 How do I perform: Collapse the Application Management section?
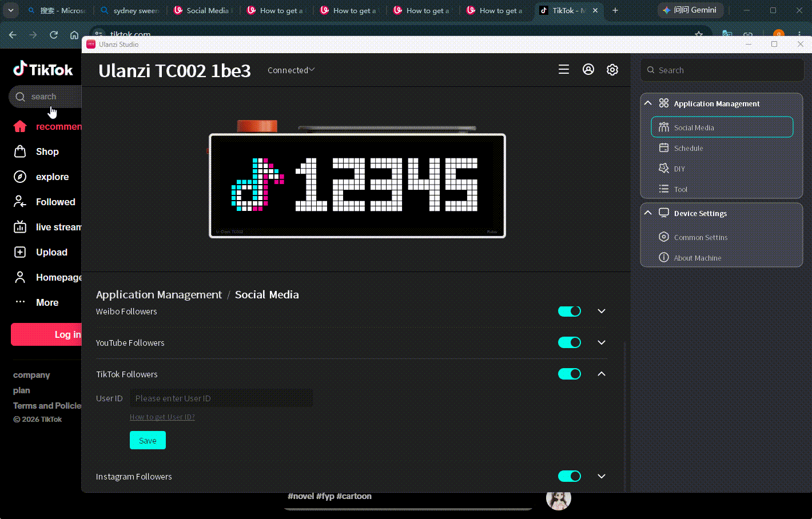click(x=648, y=103)
